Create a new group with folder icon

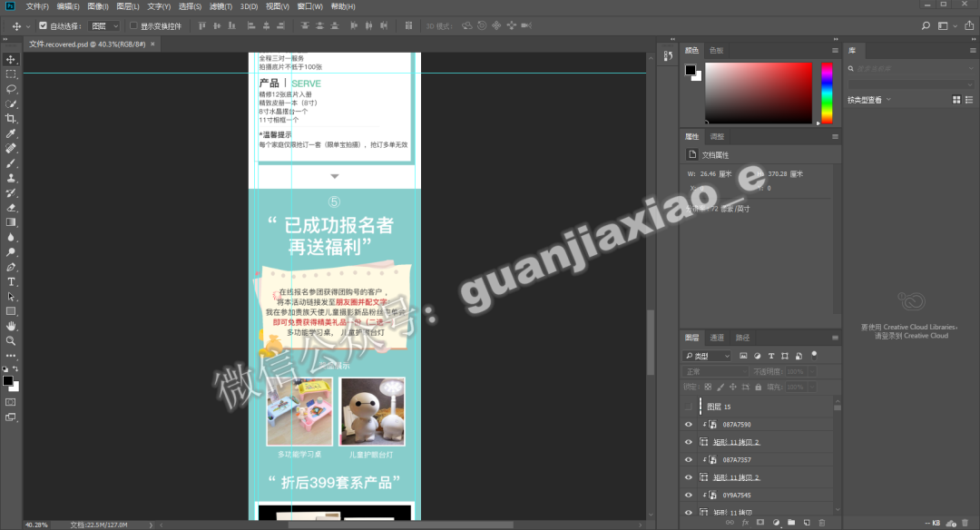791,523
